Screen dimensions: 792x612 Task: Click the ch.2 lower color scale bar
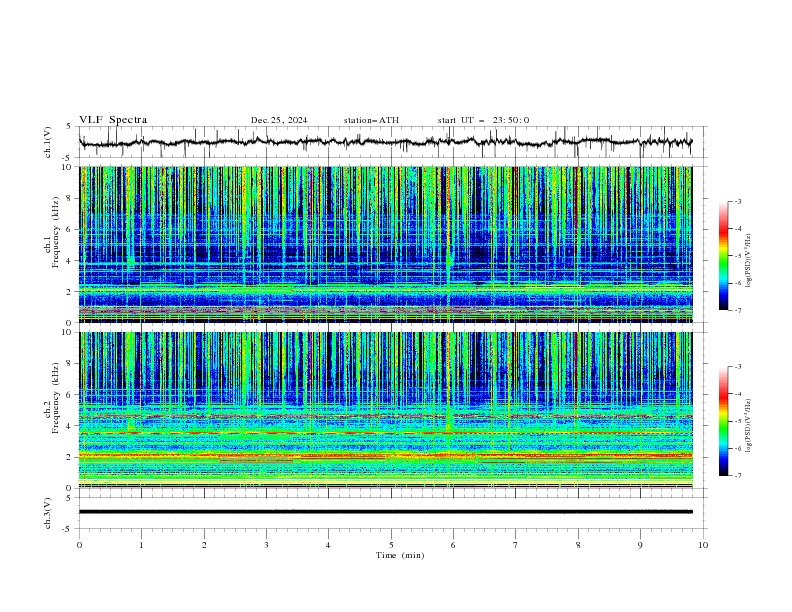tap(723, 421)
